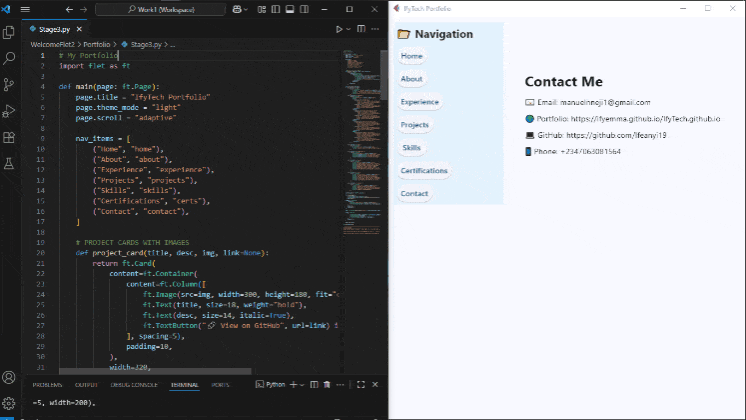
Task: Open the Testing flask view
Action: click(9, 164)
